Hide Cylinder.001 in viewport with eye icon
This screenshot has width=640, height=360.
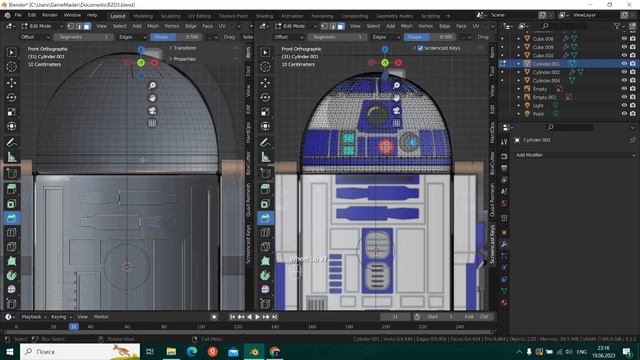pos(624,64)
